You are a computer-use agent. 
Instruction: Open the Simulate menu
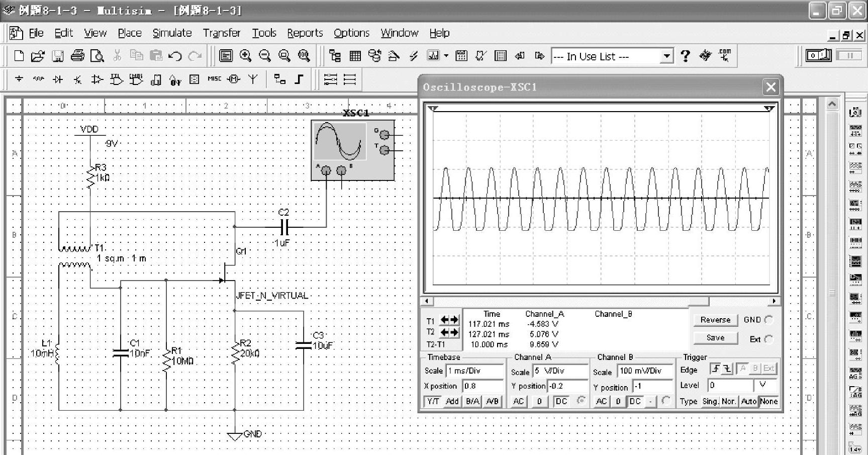[172, 33]
